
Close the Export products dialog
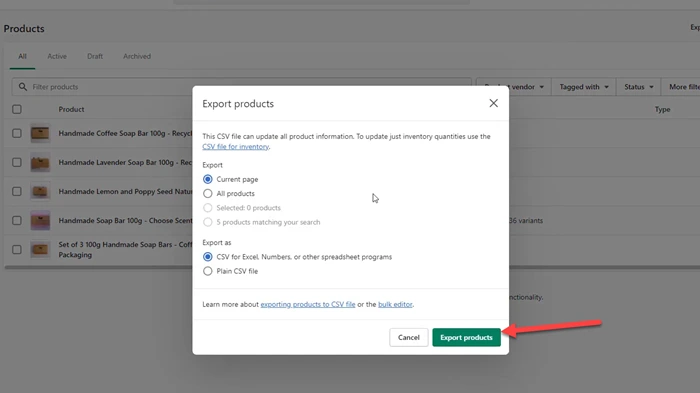click(493, 103)
